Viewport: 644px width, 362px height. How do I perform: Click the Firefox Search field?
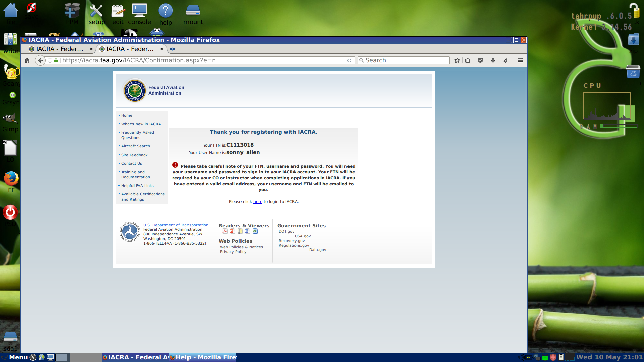[x=404, y=60]
